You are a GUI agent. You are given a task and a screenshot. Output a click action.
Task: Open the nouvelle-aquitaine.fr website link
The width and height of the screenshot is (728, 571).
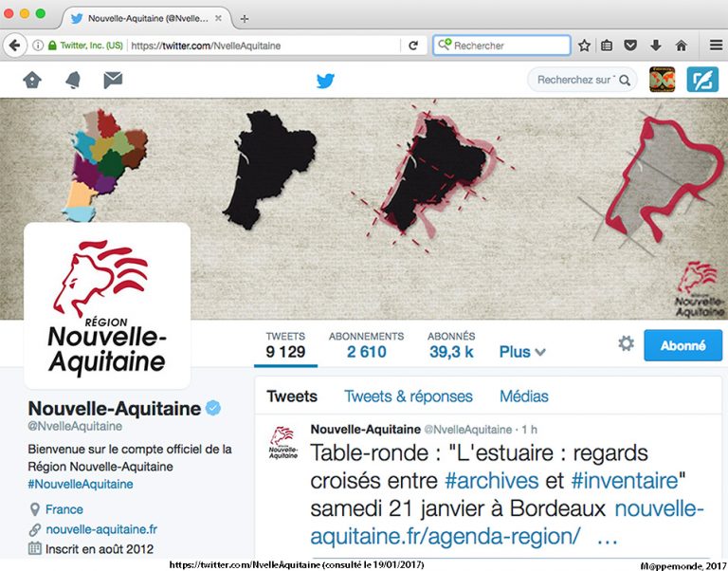coord(101,529)
